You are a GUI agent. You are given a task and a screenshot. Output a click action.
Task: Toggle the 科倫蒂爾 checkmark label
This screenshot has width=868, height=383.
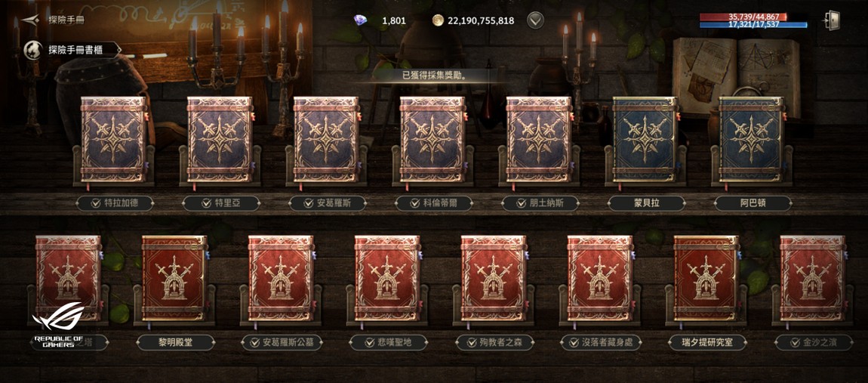[x=433, y=203]
